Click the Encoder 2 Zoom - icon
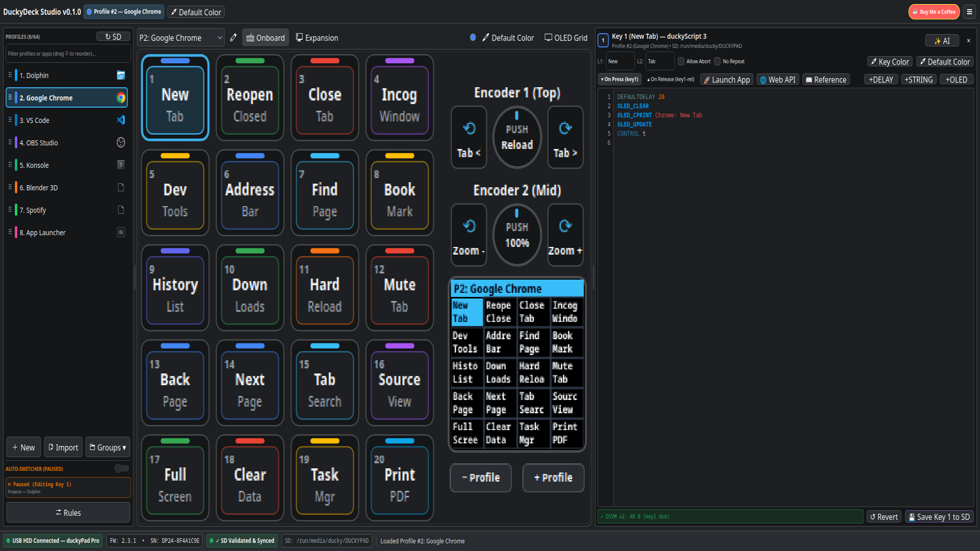Image resolution: width=980 pixels, height=551 pixels. coord(469,226)
